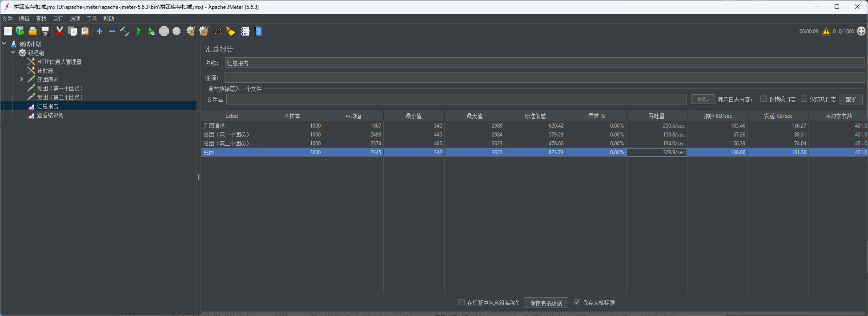Click the blue Help question-mark icon
This screenshot has height=316, width=868.
(x=258, y=31)
